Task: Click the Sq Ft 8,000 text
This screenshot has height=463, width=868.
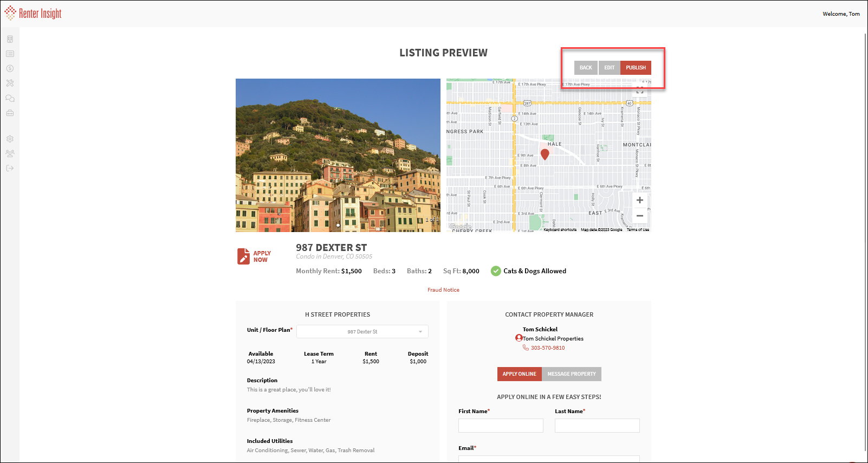Action: pos(461,271)
